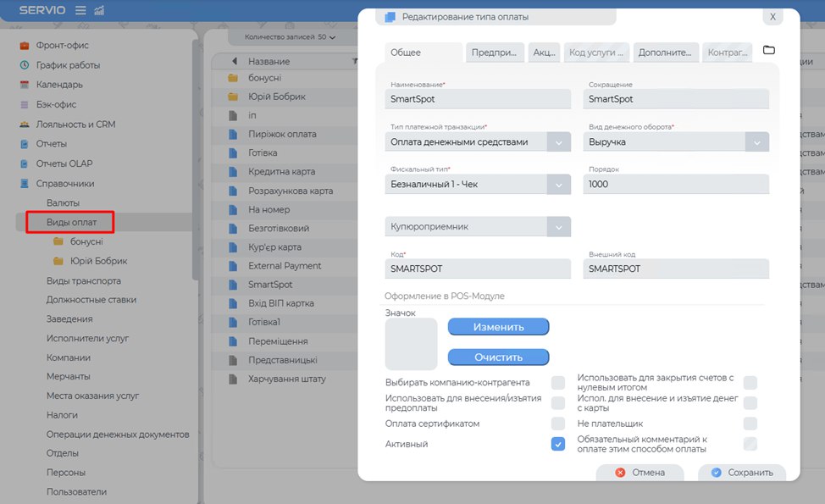
Task: Switch to the Предпри... tab
Action: tap(495, 53)
